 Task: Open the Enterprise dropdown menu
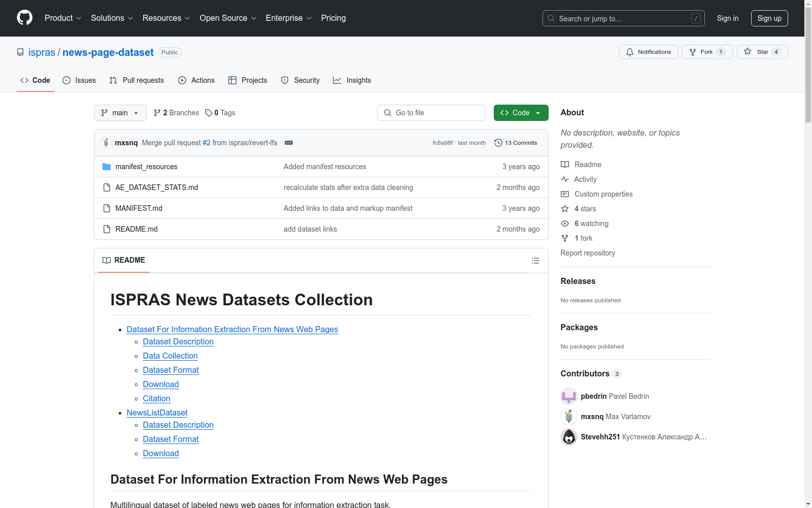coord(289,18)
